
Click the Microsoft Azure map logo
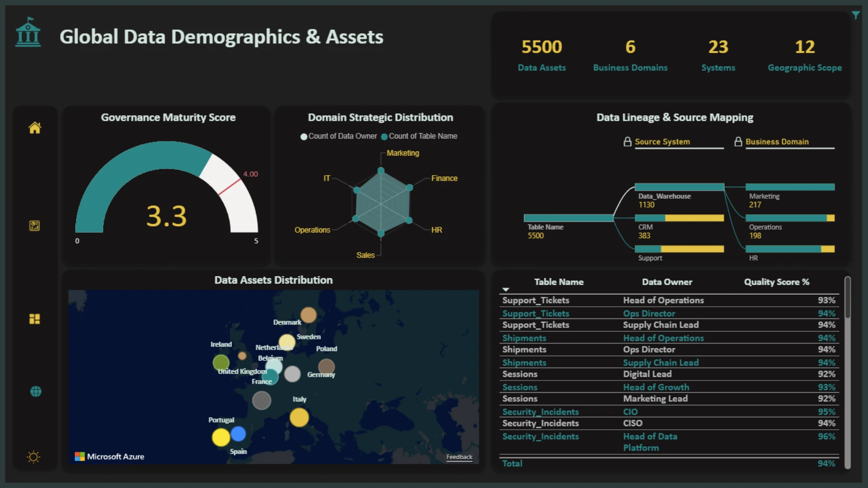point(109,456)
